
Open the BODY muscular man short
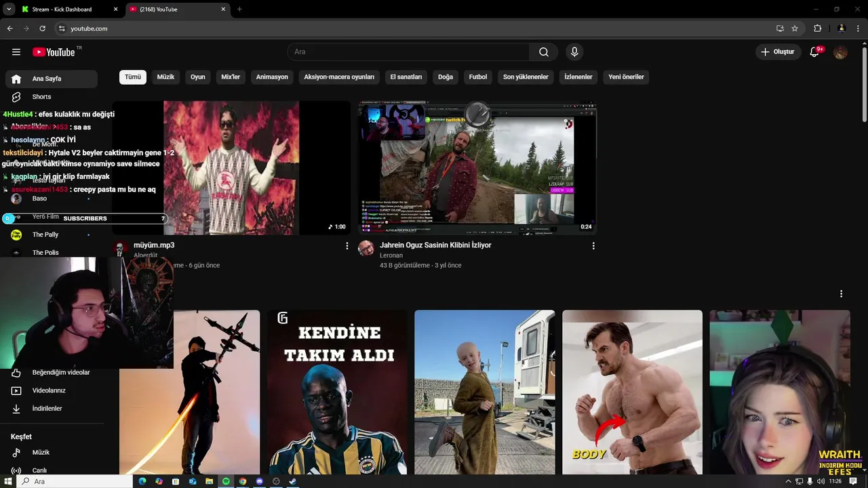[632, 392]
